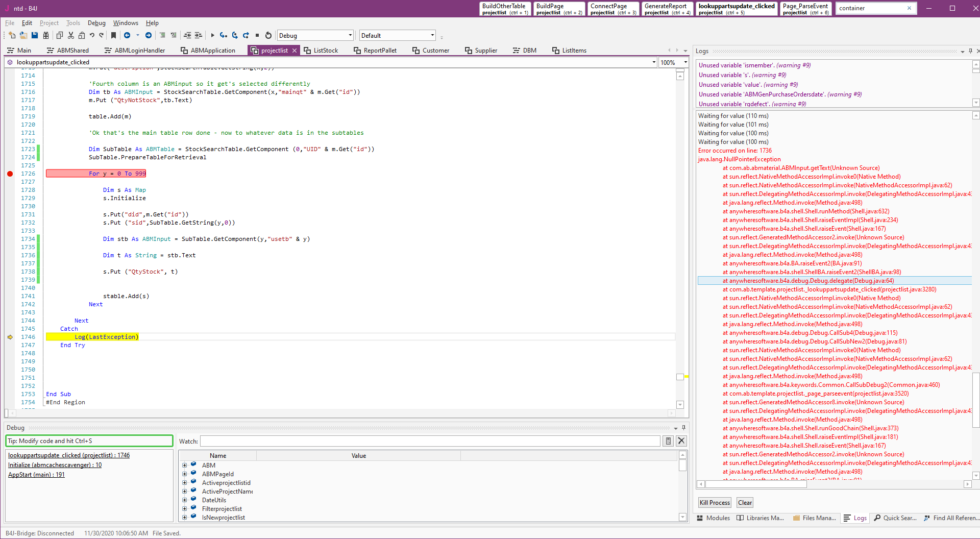Expand the ABMPageId watch variable
980x539 pixels.
tap(184, 474)
